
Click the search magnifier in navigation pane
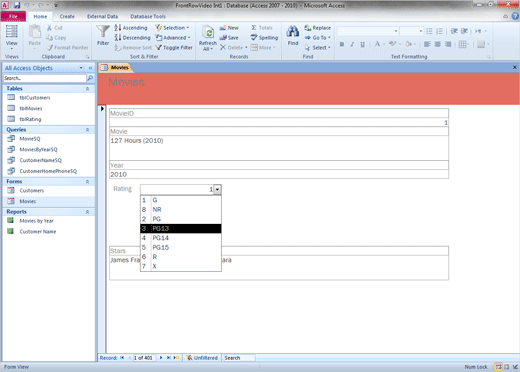tap(90, 78)
